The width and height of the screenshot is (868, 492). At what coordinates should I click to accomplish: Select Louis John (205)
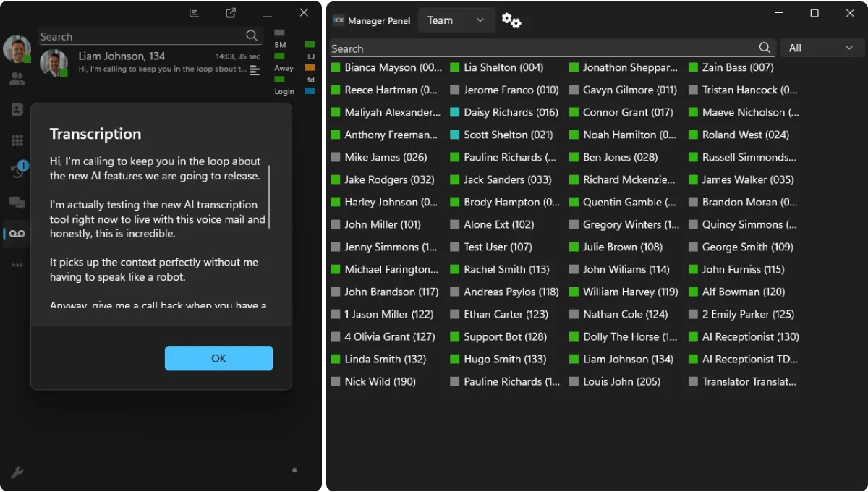click(x=615, y=381)
